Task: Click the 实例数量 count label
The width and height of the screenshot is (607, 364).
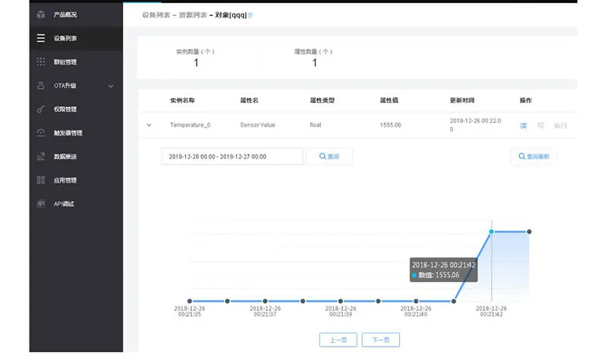Action: (x=195, y=52)
